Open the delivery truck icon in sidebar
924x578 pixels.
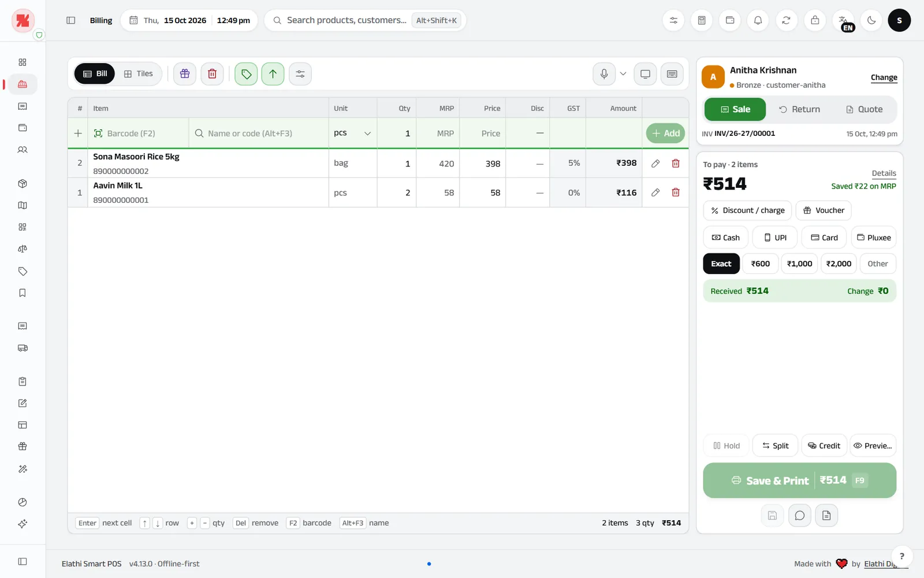[x=23, y=348]
